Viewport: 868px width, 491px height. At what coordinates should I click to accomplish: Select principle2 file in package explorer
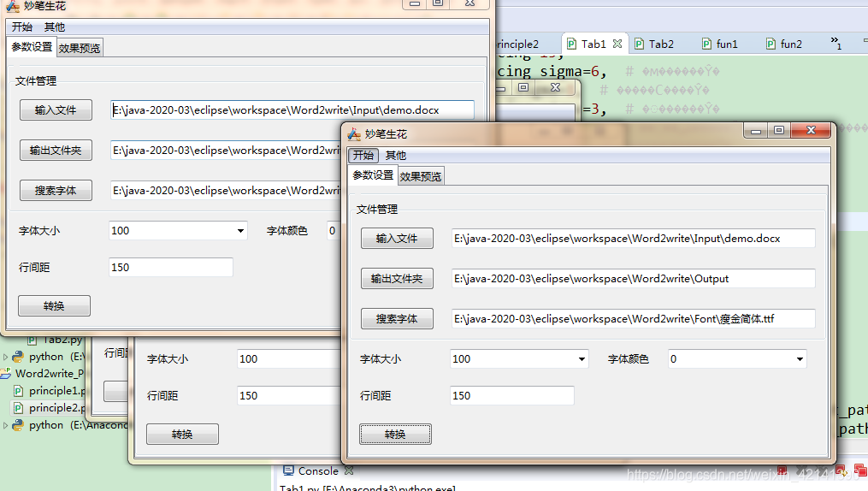[57, 408]
